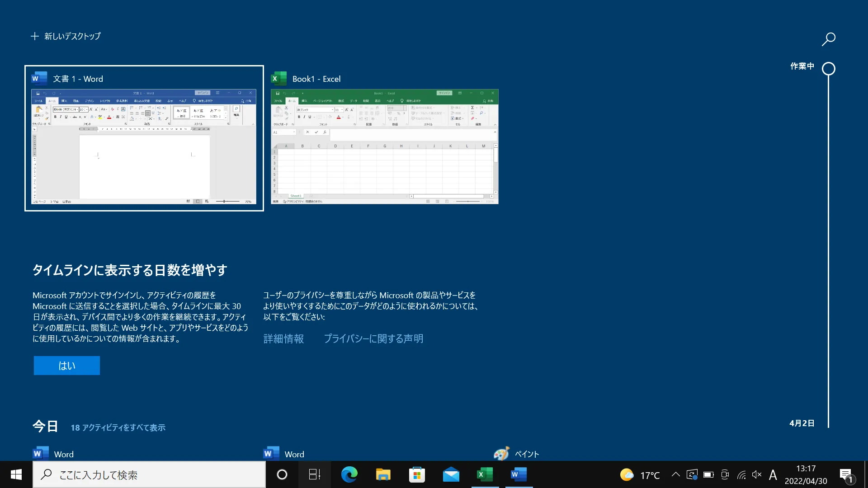The image size is (868, 488).
Task: Toggle the IME input mode A indicator
Action: click(773, 474)
